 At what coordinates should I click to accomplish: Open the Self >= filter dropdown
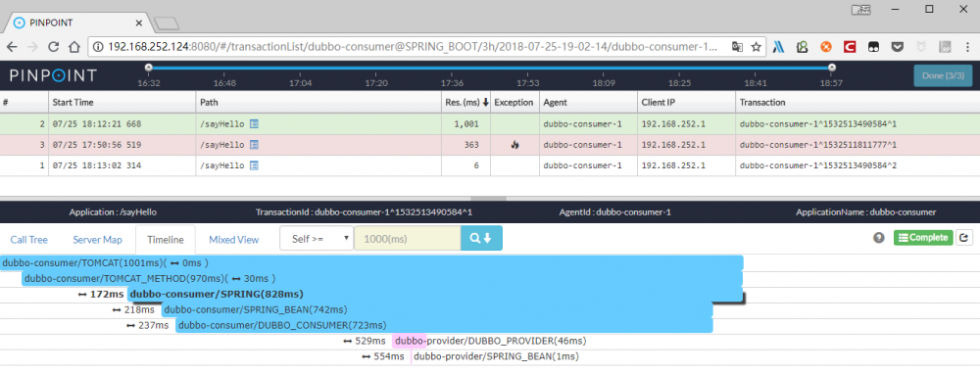[317, 238]
